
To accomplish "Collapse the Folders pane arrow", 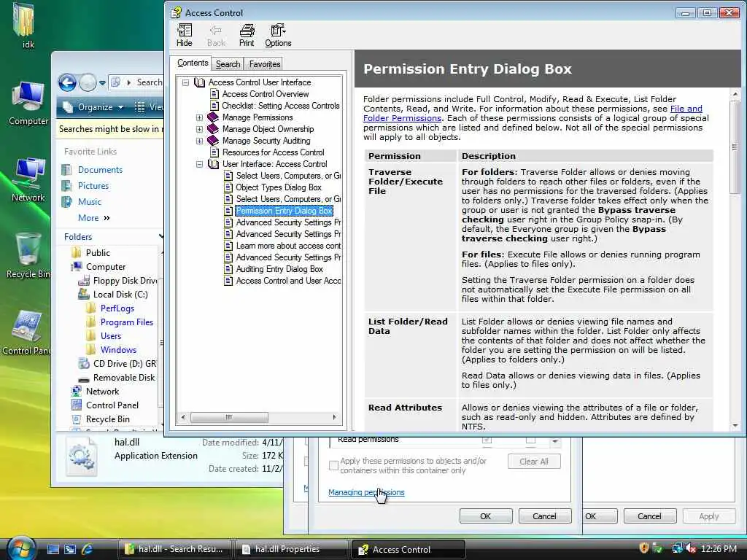I will (x=161, y=237).
